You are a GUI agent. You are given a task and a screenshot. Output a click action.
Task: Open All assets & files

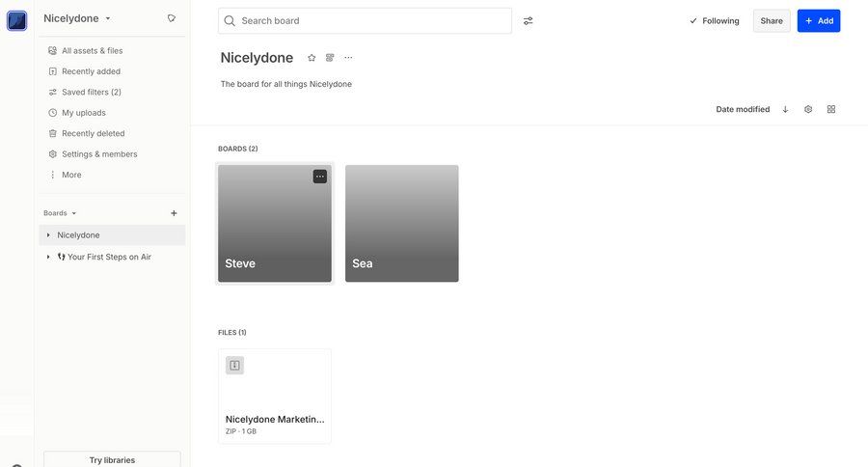92,50
